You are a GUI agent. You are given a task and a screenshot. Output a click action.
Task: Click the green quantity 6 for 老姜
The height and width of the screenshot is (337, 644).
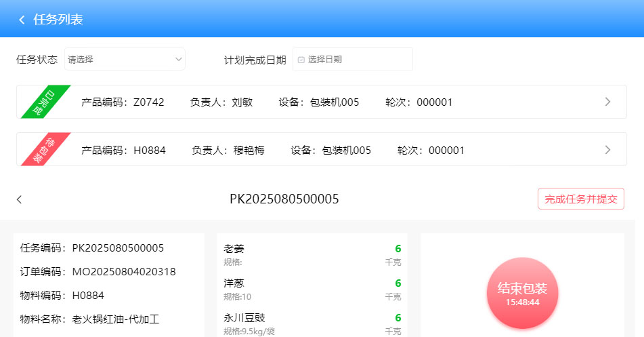(398, 249)
